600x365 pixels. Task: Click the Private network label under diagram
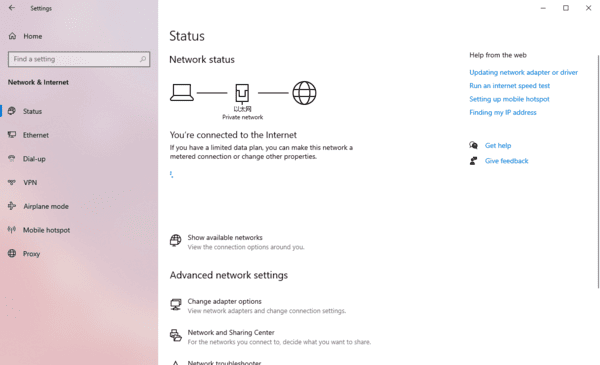point(243,117)
